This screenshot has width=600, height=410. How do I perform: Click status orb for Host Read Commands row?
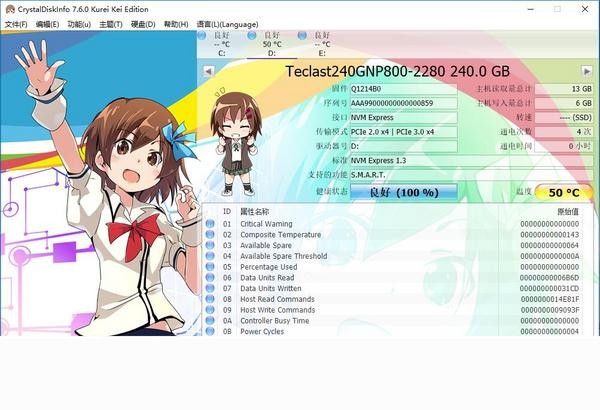[210, 299]
